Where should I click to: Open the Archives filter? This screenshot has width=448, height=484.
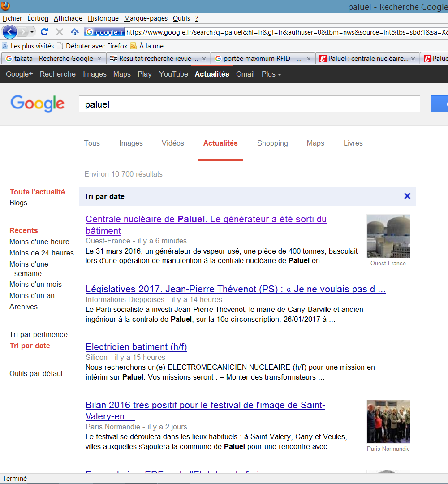coord(23,307)
